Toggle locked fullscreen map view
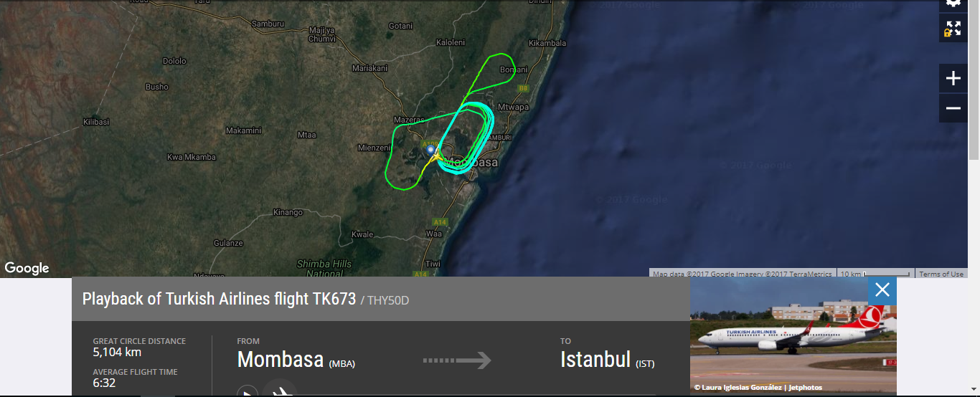 pyautogui.click(x=953, y=29)
